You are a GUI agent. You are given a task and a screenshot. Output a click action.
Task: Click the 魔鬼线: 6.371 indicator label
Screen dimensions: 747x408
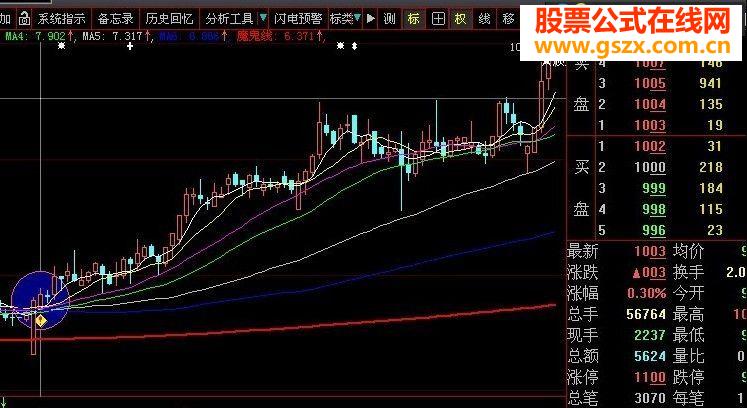click(282, 36)
